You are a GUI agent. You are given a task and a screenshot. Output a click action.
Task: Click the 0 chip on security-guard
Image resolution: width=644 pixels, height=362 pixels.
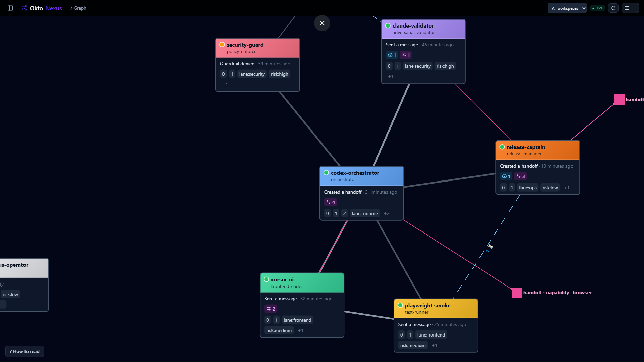pyautogui.click(x=224, y=74)
